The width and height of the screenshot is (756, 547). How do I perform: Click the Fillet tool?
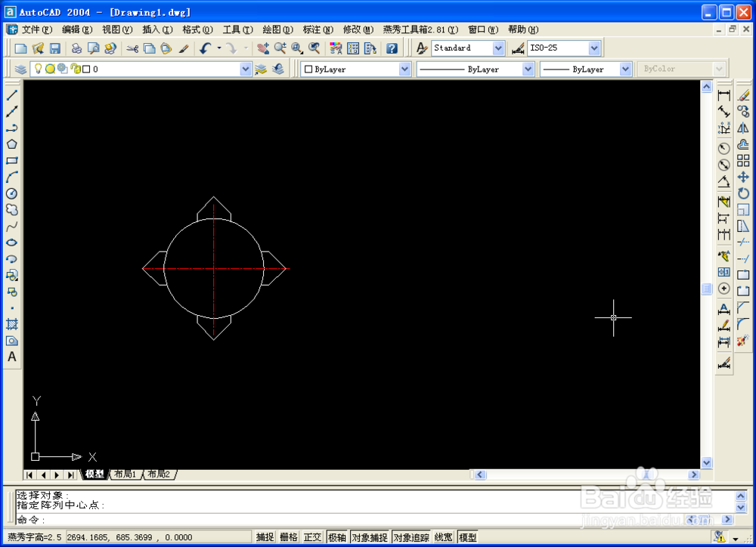(743, 324)
